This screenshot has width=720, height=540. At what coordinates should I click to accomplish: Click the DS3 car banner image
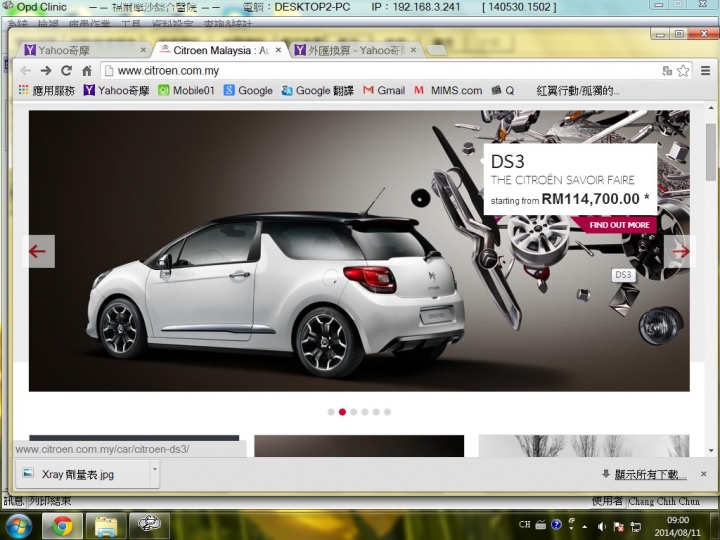click(359, 251)
